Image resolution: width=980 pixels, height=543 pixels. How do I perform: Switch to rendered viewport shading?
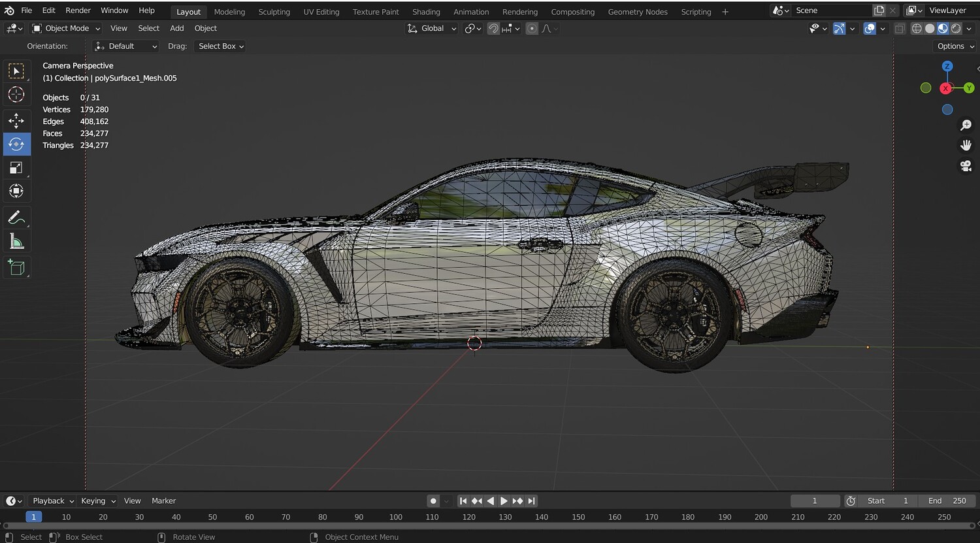coord(956,29)
